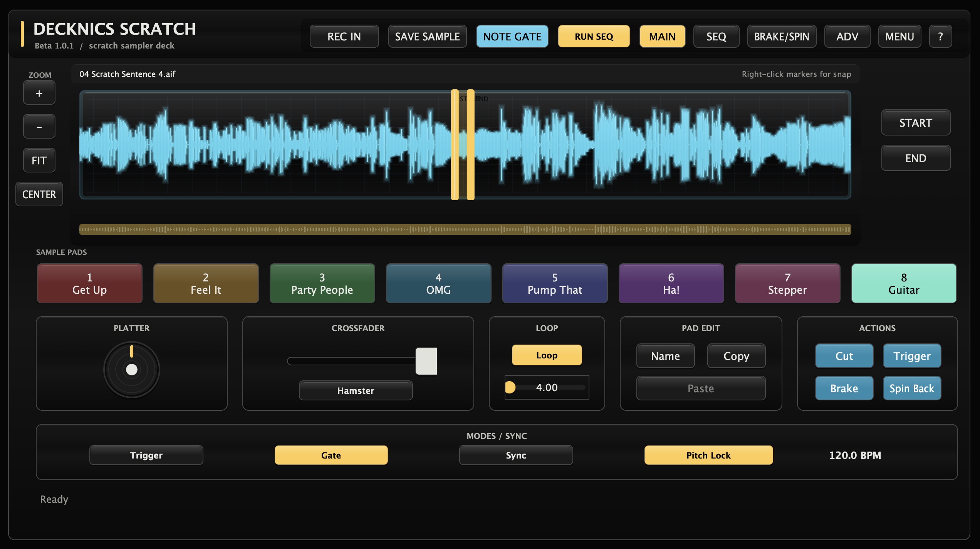
Task: Open help with the question mark button
Action: point(940,37)
